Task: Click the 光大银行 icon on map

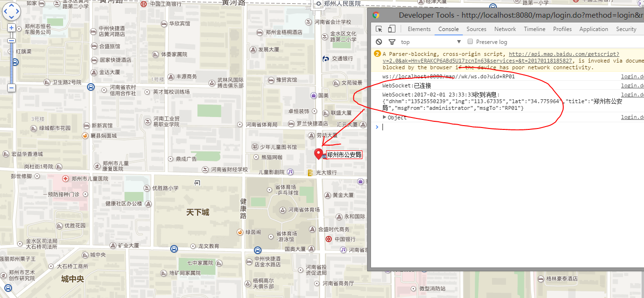Action: click(x=310, y=172)
